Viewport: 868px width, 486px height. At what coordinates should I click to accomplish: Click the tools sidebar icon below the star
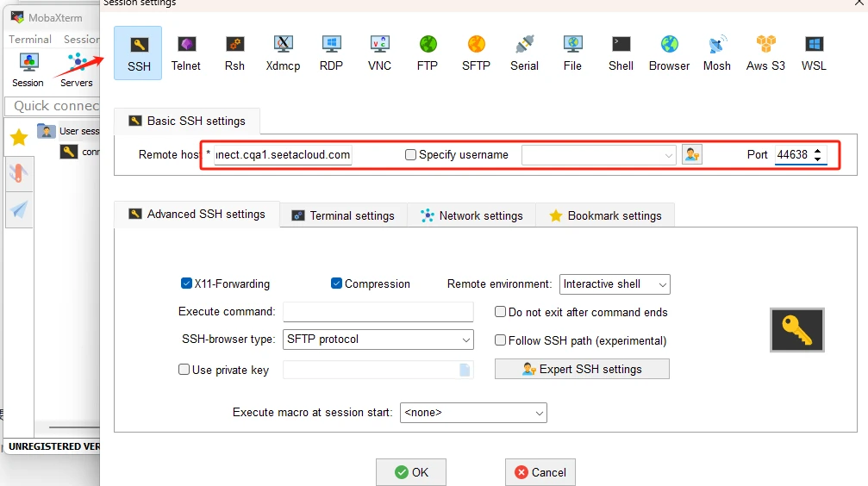pyautogui.click(x=19, y=174)
